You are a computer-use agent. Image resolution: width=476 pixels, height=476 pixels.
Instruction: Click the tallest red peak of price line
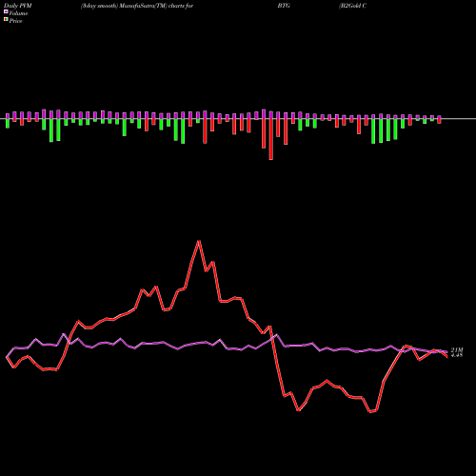(199, 241)
